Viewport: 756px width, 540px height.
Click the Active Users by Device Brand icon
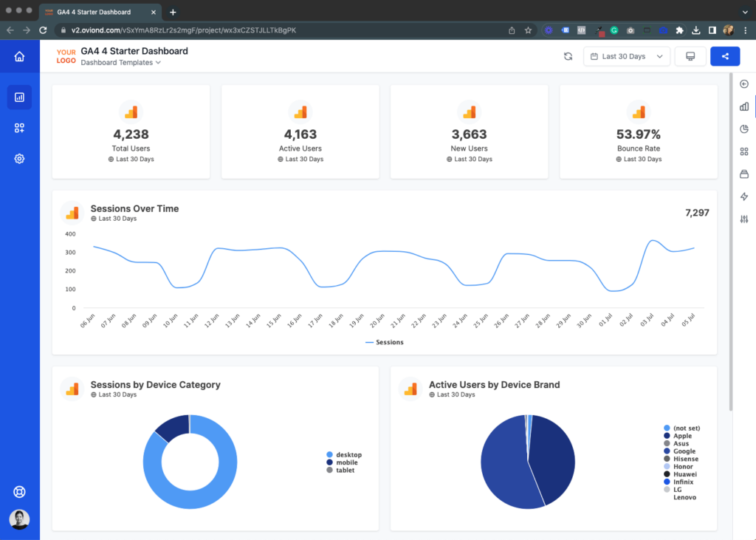point(410,389)
